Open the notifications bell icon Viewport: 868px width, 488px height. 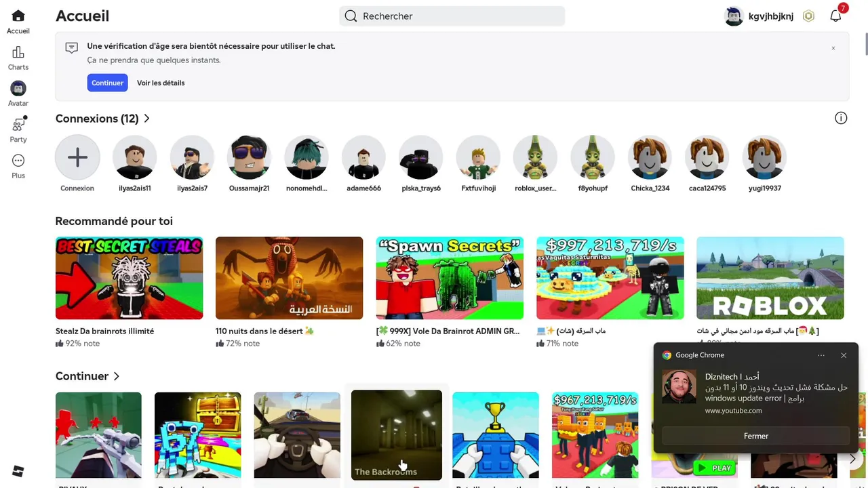click(835, 16)
